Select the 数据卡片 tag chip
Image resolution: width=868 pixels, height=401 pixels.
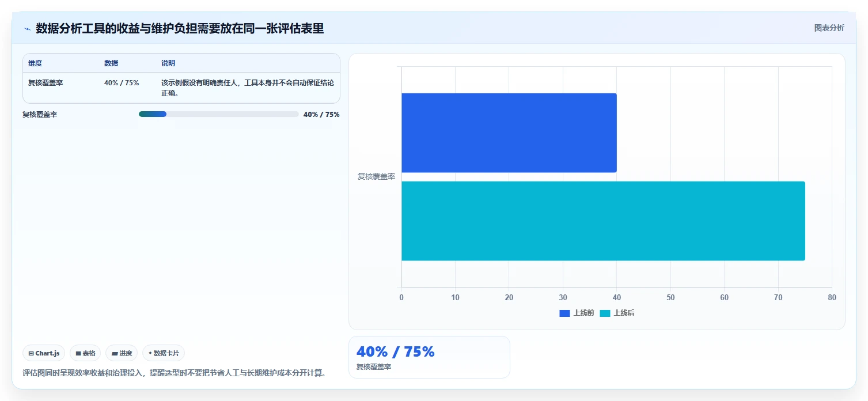click(x=164, y=353)
